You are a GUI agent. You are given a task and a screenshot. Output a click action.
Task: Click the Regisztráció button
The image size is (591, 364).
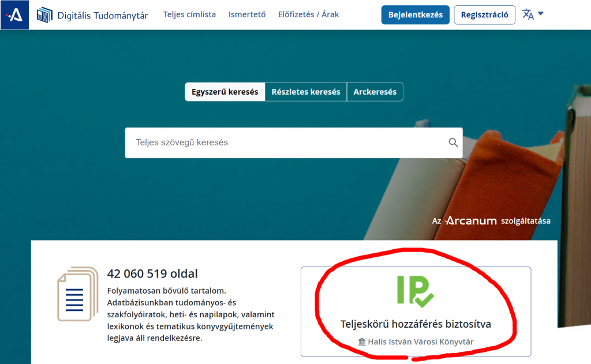tap(484, 14)
